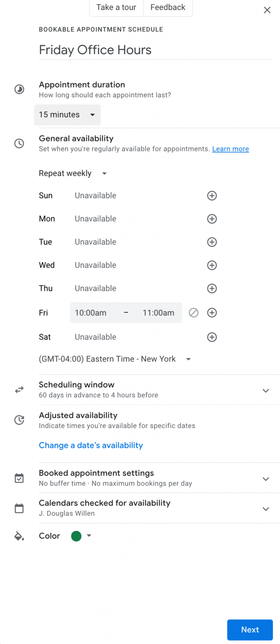Image resolution: width=280 pixels, height=644 pixels.
Task: Click the appointment duration pie icon
Action: tap(19, 89)
